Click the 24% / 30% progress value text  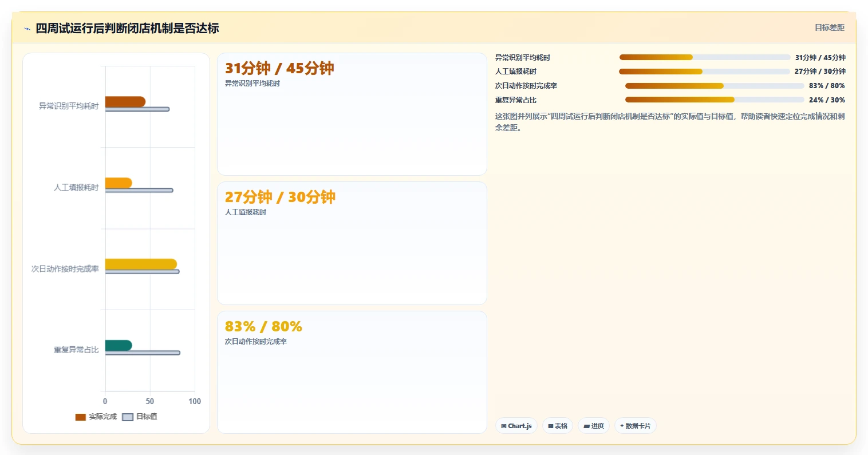[827, 100]
